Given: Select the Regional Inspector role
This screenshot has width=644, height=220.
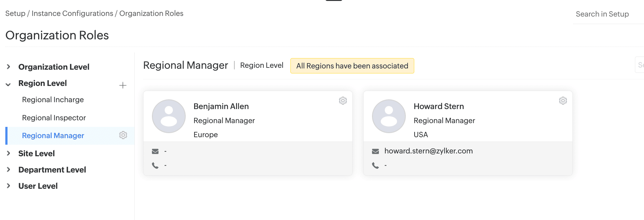Looking at the screenshot, I should 54,118.
